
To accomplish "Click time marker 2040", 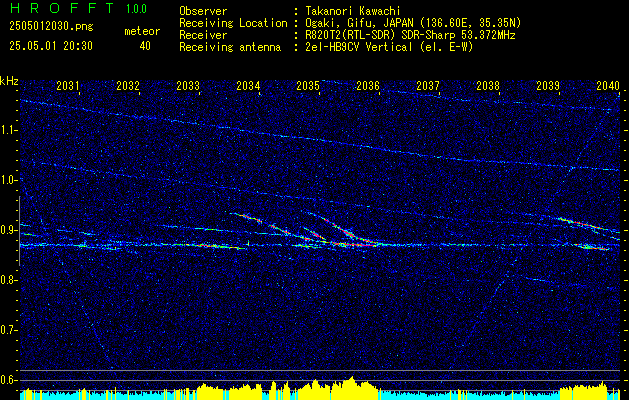I will click(x=608, y=85).
